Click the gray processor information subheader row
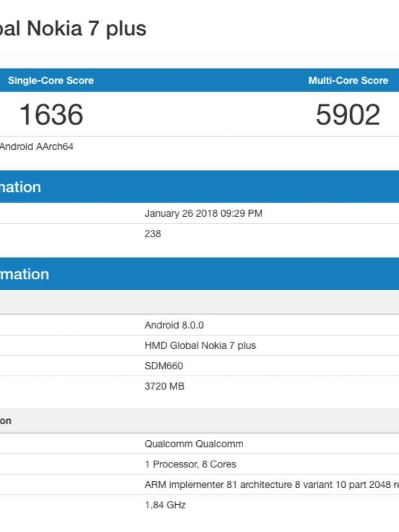 click(x=199, y=421)
